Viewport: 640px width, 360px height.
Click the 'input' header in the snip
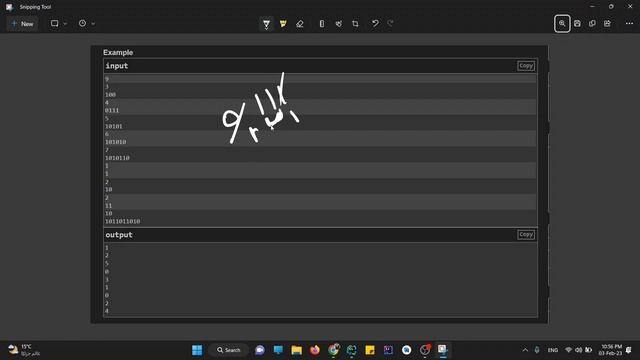point(117,66)
